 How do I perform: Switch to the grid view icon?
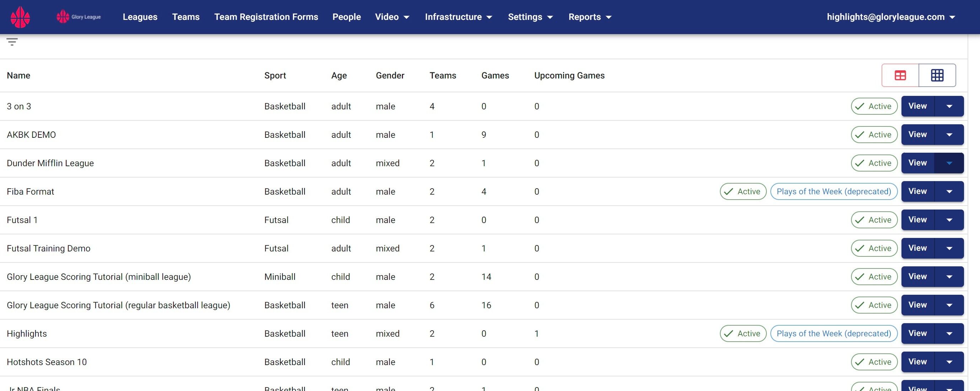pos(937,75)
